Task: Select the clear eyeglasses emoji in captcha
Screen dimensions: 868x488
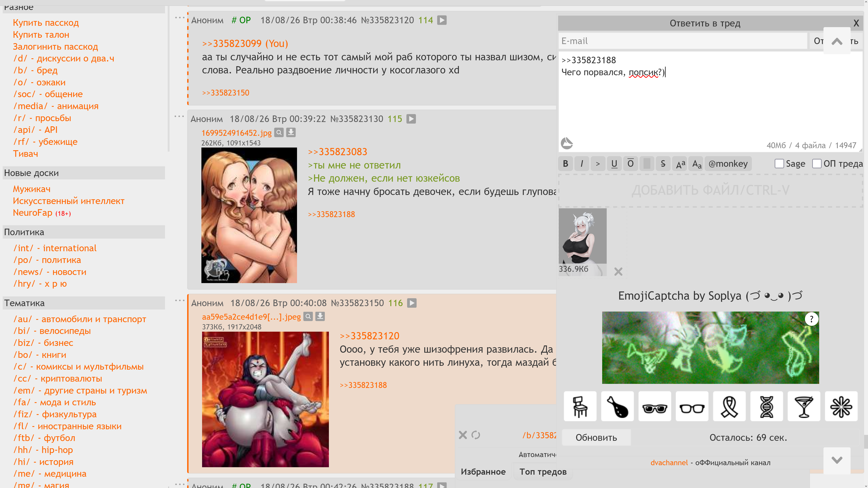Action: [692, 406]
